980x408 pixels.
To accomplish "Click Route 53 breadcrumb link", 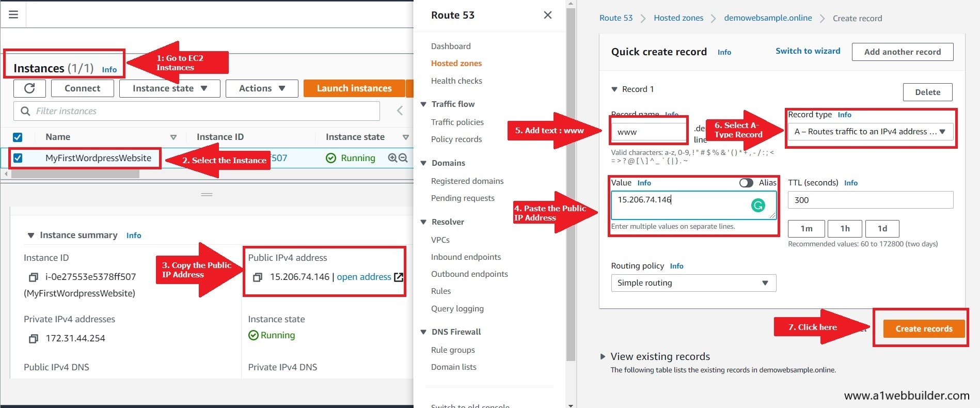I will 616,18.
